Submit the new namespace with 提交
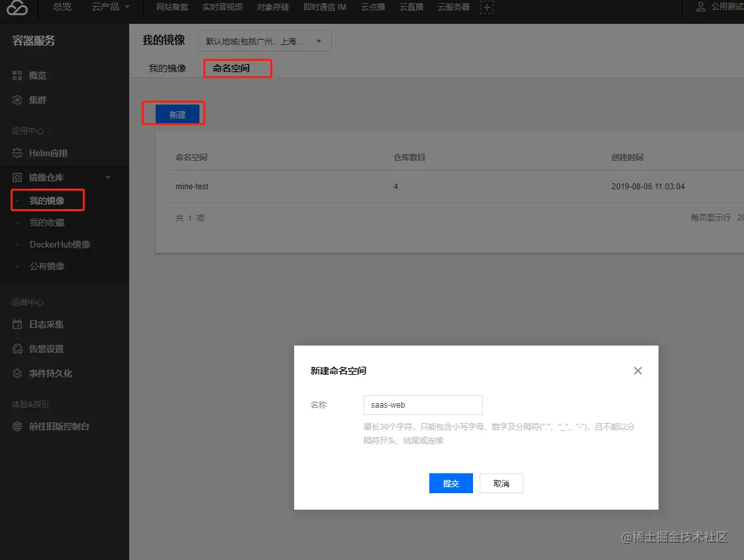The height and width of the screenshot is (560, 744). 451,483
